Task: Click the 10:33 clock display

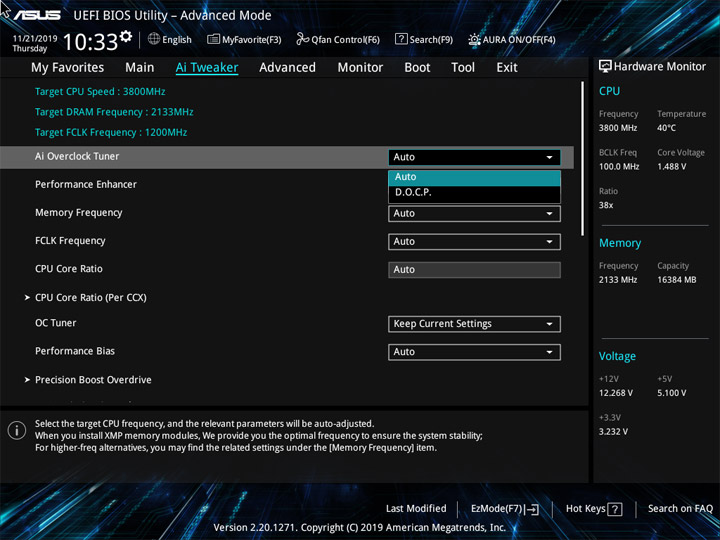Action: [90, 42]
